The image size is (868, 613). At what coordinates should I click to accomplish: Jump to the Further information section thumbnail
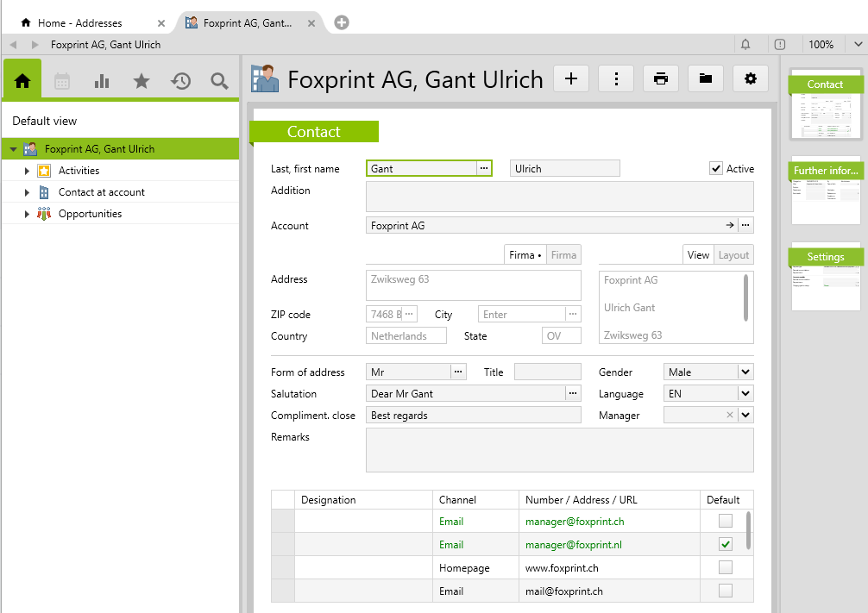(826, 191)
